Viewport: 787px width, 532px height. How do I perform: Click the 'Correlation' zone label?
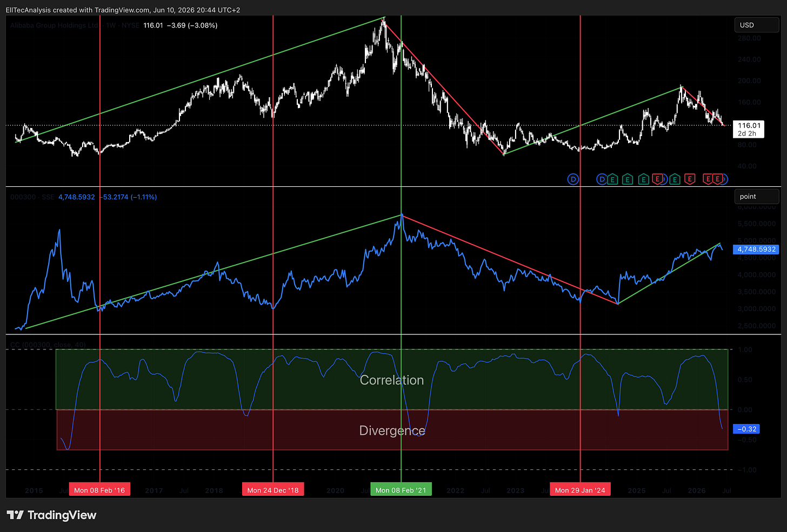(392, 380)
